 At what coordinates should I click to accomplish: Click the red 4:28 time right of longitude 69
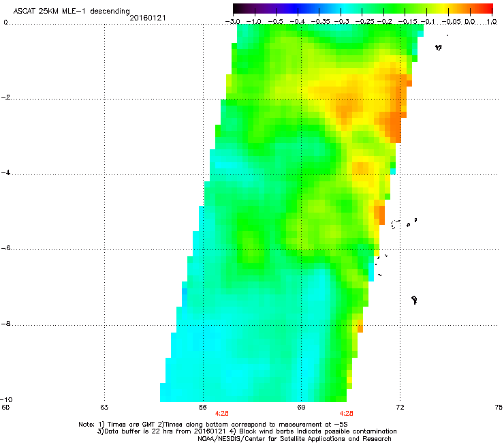coord(346,414)
